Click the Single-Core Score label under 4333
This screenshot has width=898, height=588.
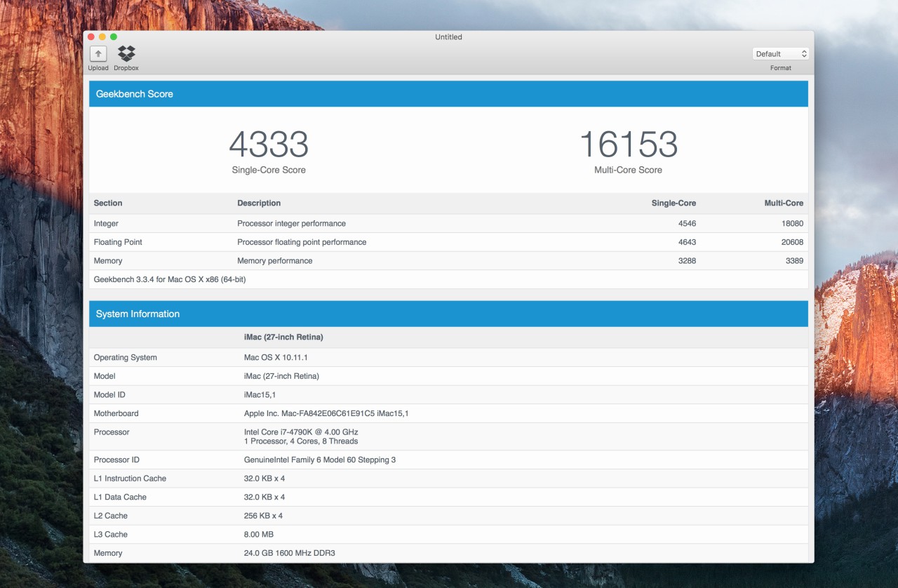(269, 170)
